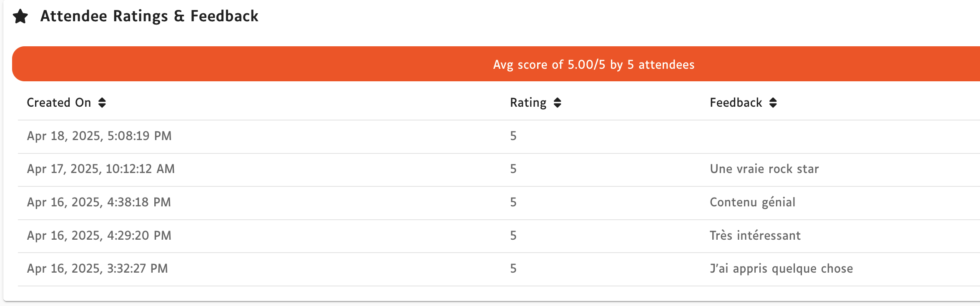Click the Attendee Ratings & Feedback heading
Screen dimensions: 980x306
tap(149, 16)
